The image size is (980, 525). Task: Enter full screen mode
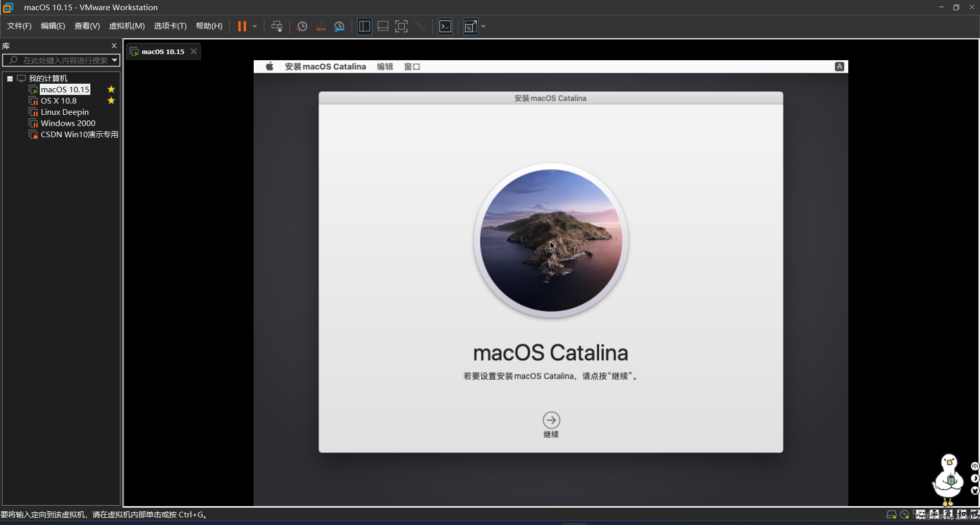[401, 26]
